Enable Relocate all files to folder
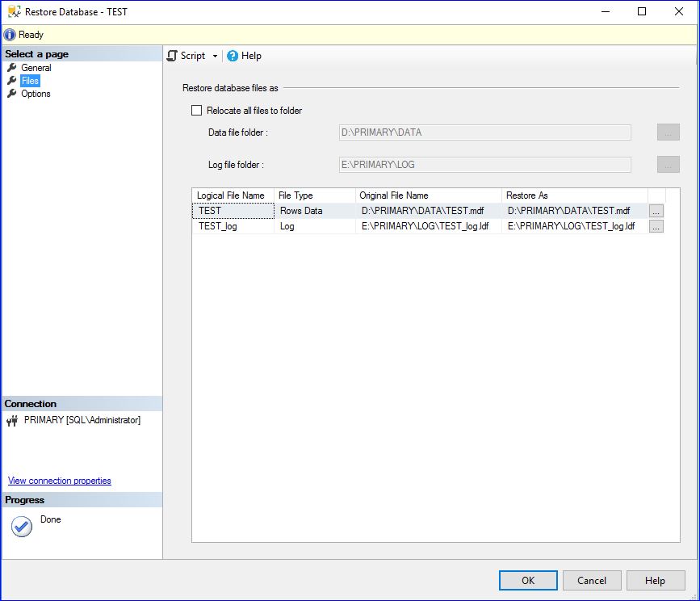The image size is (700, 601). pyautogui.click(x=196, y=111)
